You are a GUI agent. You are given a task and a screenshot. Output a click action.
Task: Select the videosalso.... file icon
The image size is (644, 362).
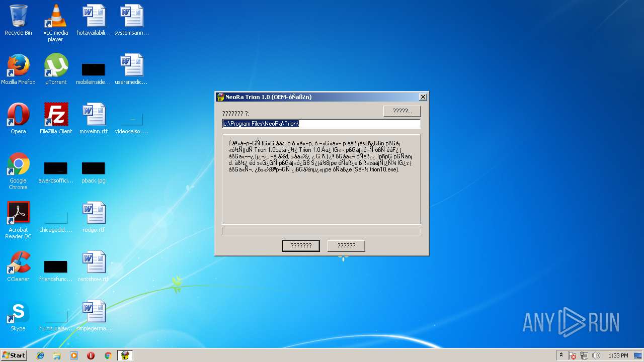click(x=131, y=124)
